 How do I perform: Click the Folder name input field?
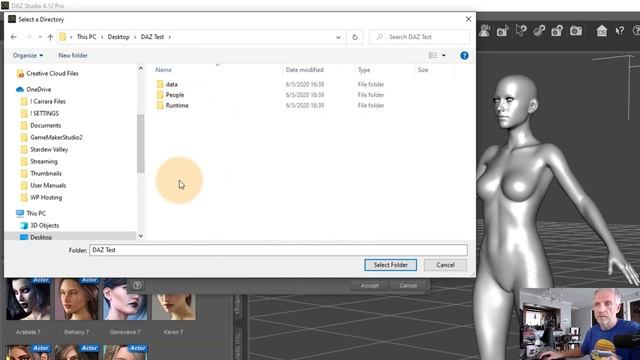coord(278,250)
